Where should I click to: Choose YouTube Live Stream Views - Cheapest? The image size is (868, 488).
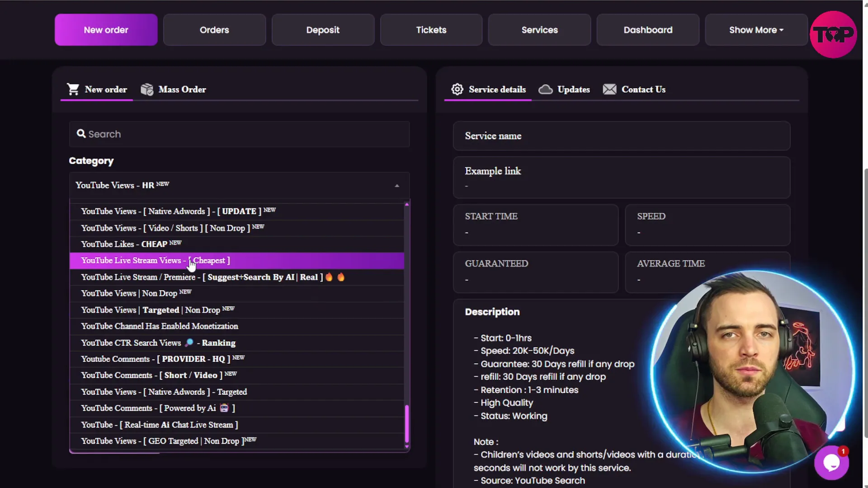237,261
